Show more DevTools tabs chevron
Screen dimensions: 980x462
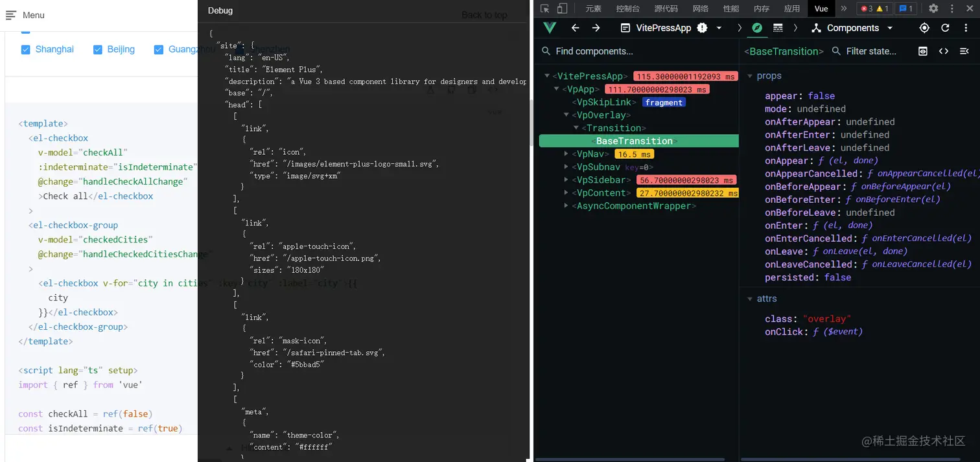(x=843, y=8)
